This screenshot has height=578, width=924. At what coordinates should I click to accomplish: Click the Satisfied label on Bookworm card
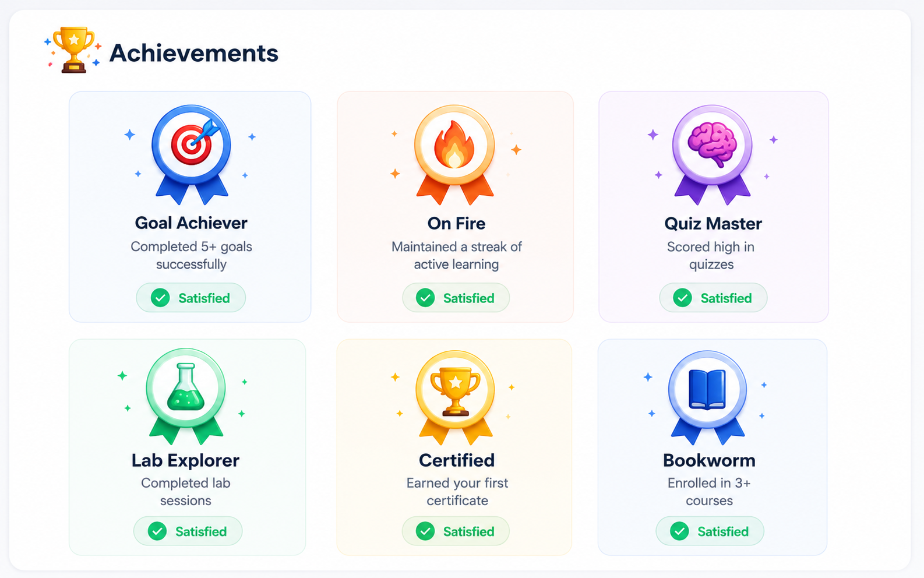pos(723,531)
